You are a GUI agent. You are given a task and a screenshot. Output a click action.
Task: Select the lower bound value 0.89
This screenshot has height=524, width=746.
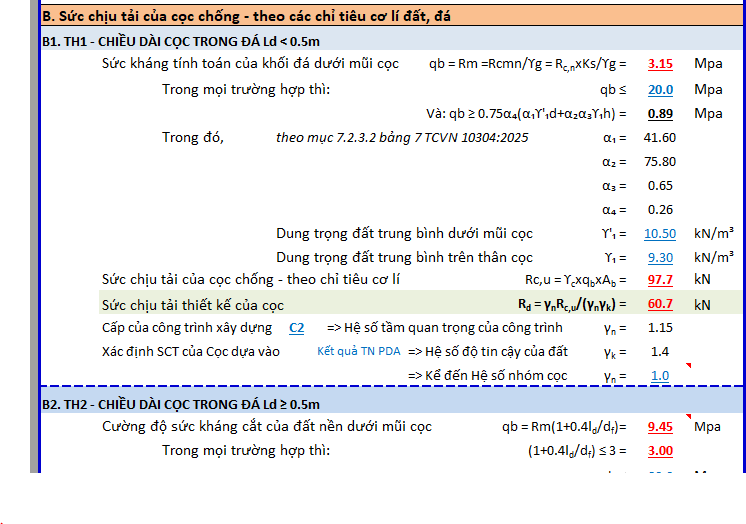tap(660, 114)
